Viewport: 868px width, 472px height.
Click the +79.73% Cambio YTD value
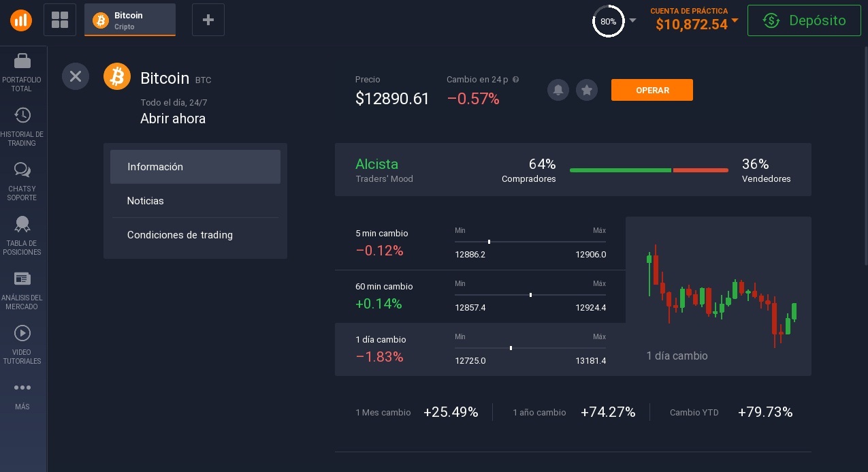(x=765, y=412)
